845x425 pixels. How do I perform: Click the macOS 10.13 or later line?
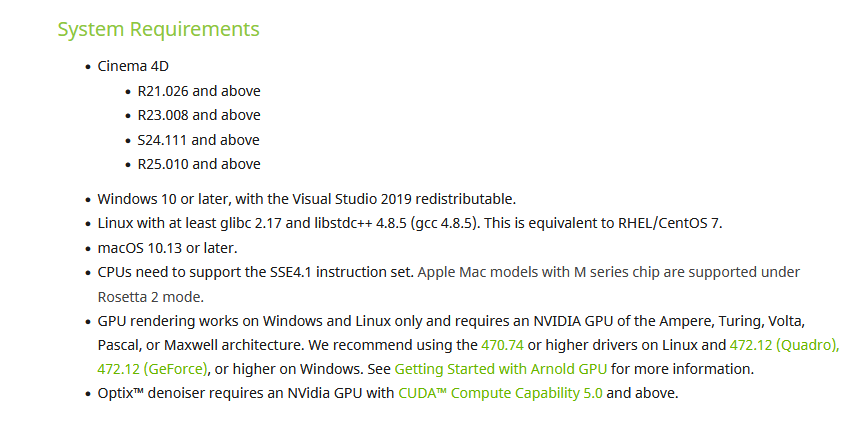pos(167,248)
